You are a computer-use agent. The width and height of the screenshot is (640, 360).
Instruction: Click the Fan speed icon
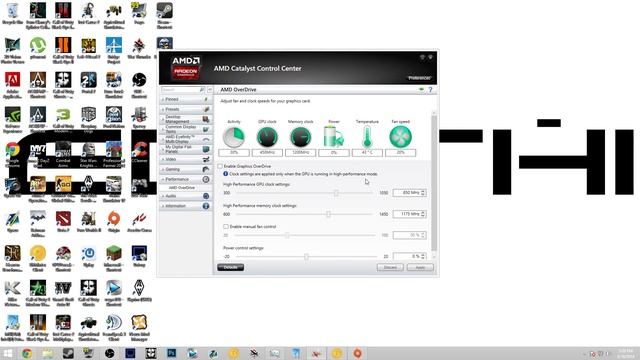point(400,137)
